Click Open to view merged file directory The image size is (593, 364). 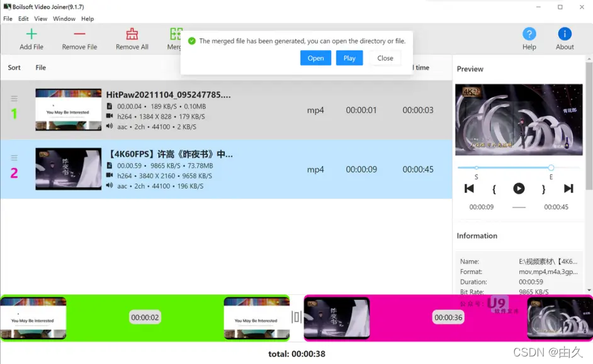click(x=315, y=58)
